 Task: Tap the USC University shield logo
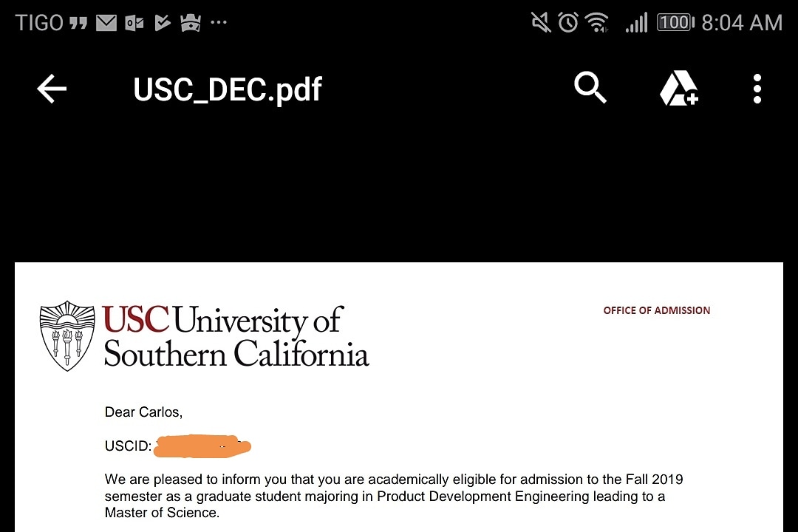66,335
